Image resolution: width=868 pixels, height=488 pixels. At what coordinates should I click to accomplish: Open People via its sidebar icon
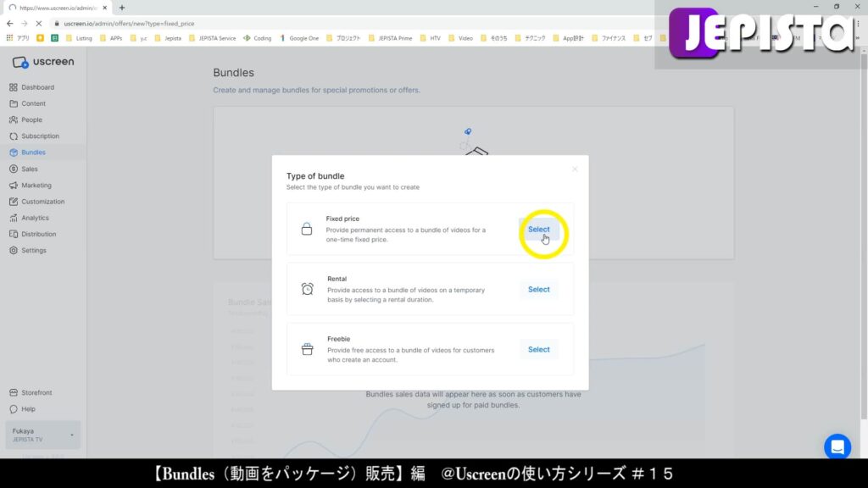(14, 119)
